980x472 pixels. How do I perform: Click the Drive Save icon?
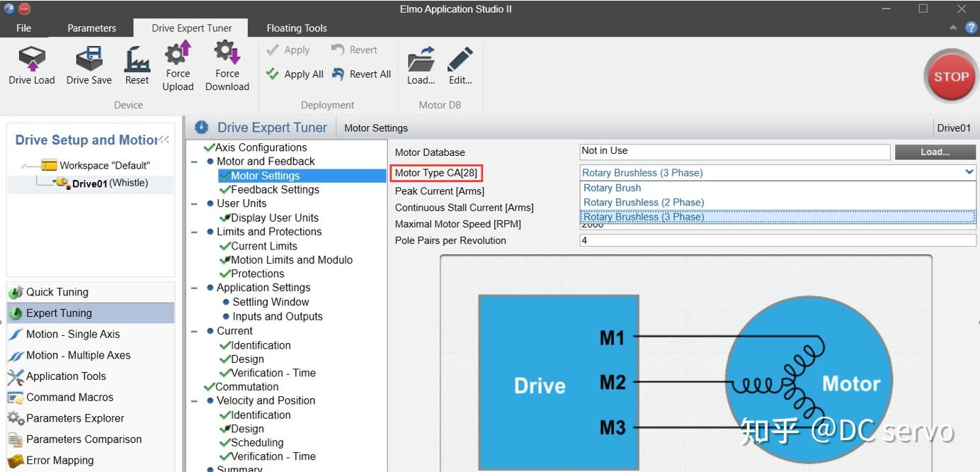click(x=89, y=58)
